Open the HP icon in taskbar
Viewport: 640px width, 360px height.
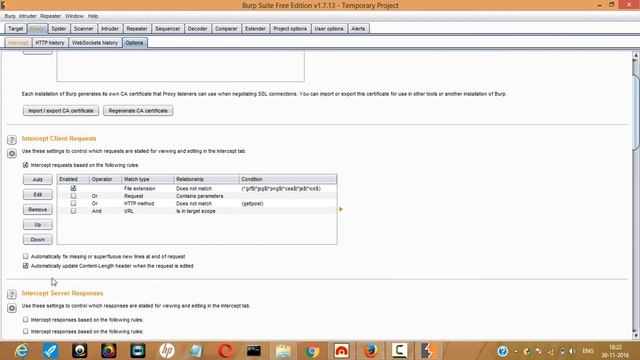pyautogui.click(x=167, y=351)
